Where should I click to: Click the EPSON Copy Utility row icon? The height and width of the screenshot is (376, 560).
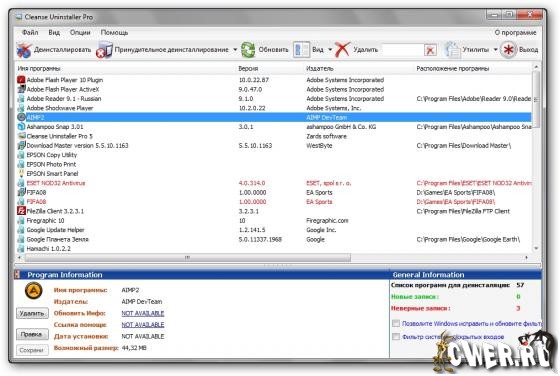pyautogui.click(x=21, y=155)
